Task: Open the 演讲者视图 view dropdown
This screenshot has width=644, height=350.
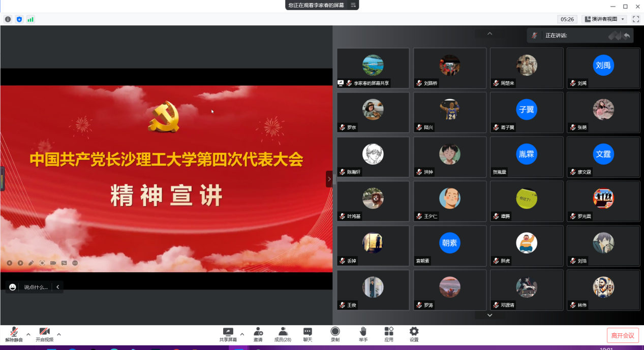Action: [604, 19]
